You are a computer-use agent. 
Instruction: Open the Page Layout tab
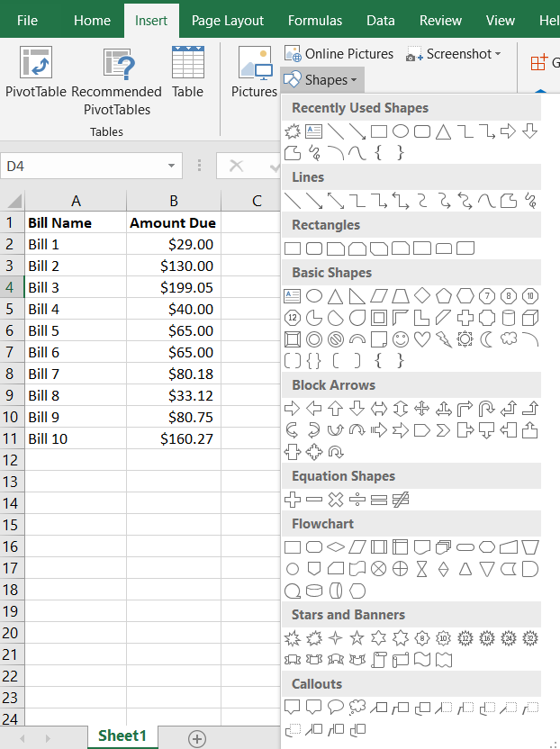point(228,20)
